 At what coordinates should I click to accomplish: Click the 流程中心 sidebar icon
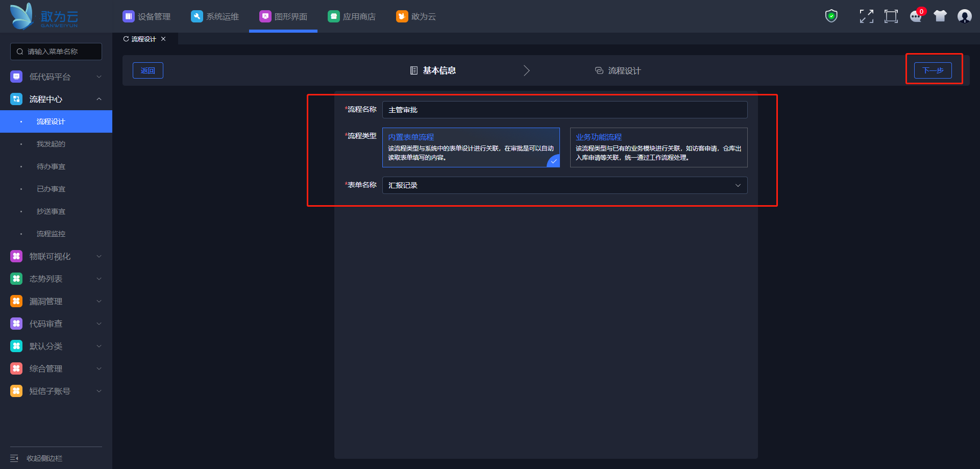pyautogui.click(x=16, y=99)
